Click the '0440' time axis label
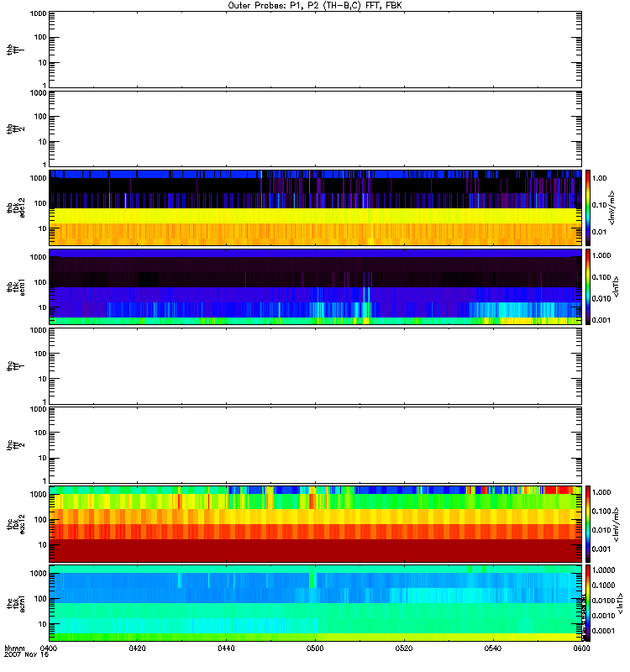The width and height of the screenshot is (630, 672). [226, 648]
